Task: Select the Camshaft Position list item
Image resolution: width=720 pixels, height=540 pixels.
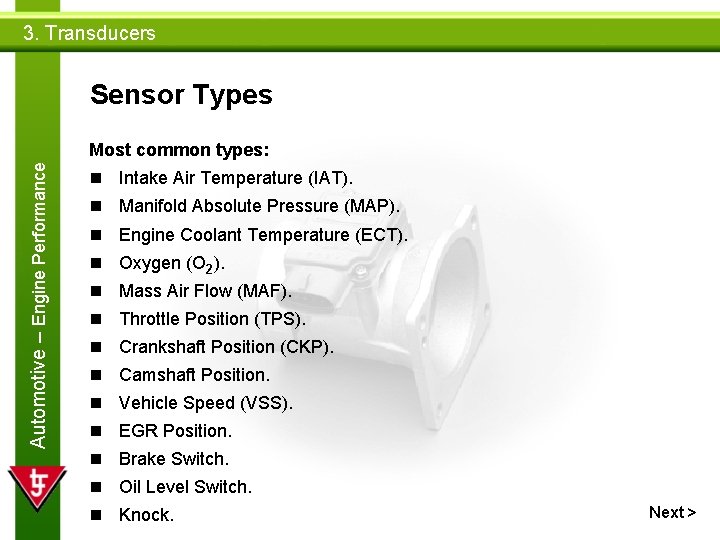Action: tap(194, 375)
